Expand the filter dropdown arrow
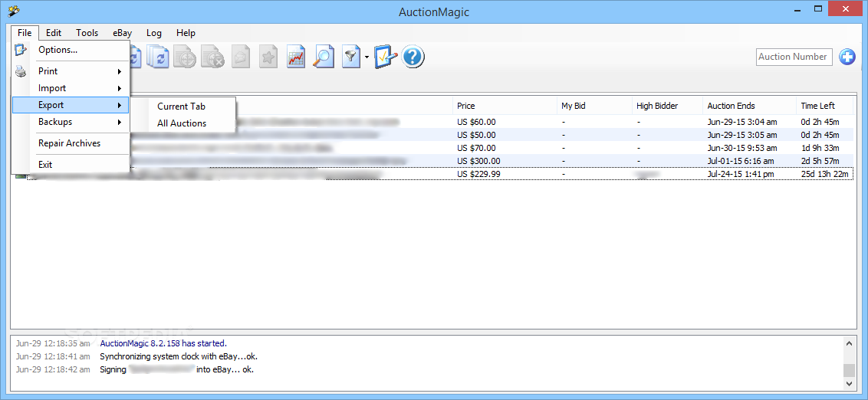The image size is (868, 400). [367, 57]
